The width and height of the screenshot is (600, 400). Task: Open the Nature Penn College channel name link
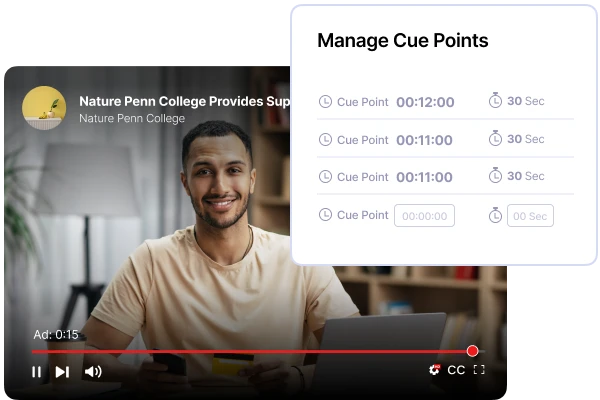click(132, 119)
